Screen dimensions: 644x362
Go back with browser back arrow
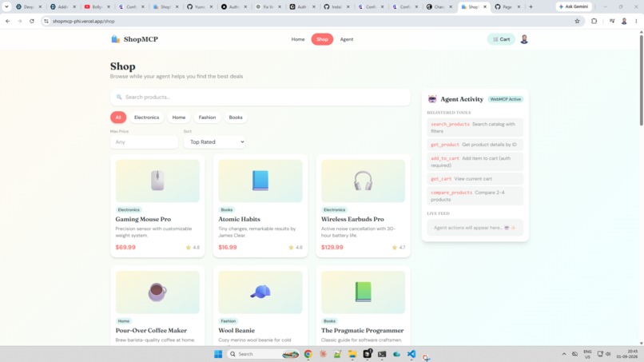(8, 21)
